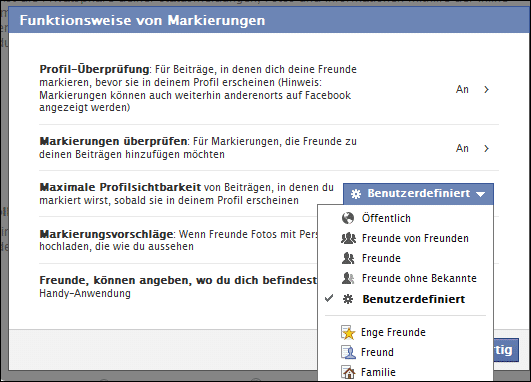Pick the Enge Freunde list
The width and height of the screenshot is (531, 382).
[405, 332]
